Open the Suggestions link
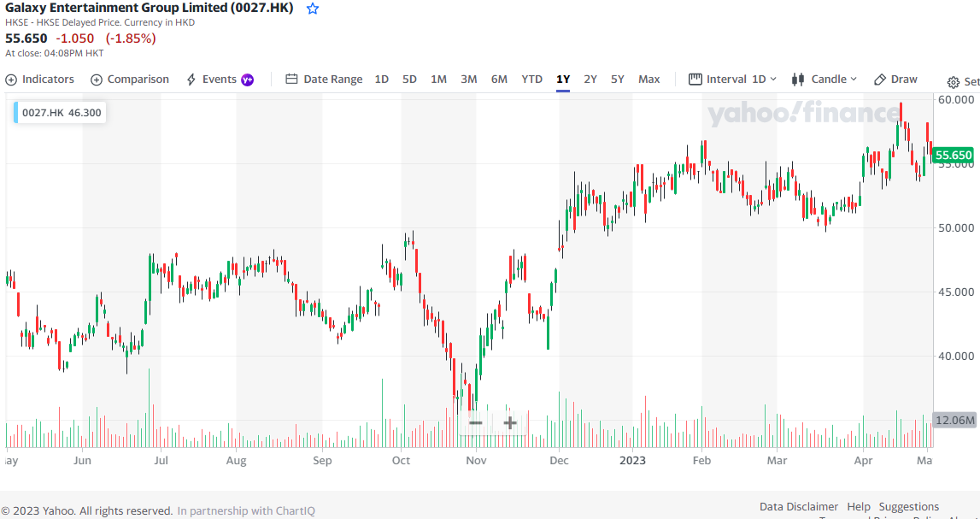980x519 pixels. (909, 506)
